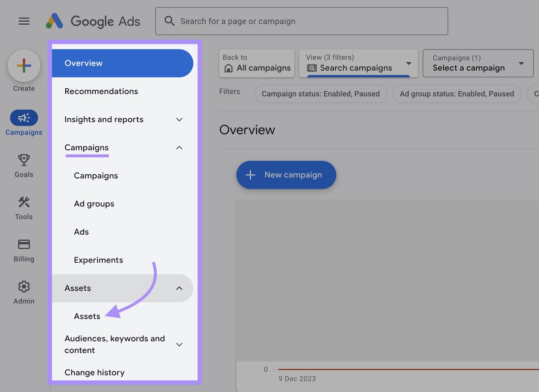The width and height of the screenshot is (539, 392).
Task: Open Change history from the menu
Action: tap(95, 372)
